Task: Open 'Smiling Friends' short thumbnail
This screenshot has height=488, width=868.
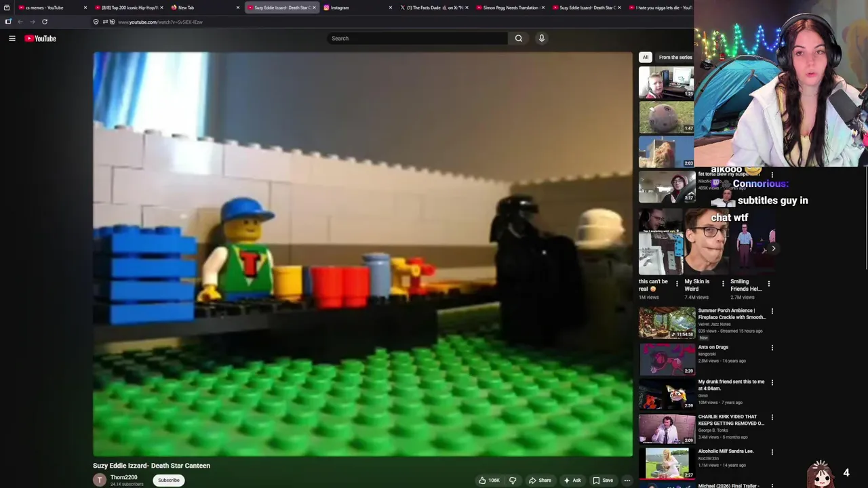Action: tap(752, 241)
